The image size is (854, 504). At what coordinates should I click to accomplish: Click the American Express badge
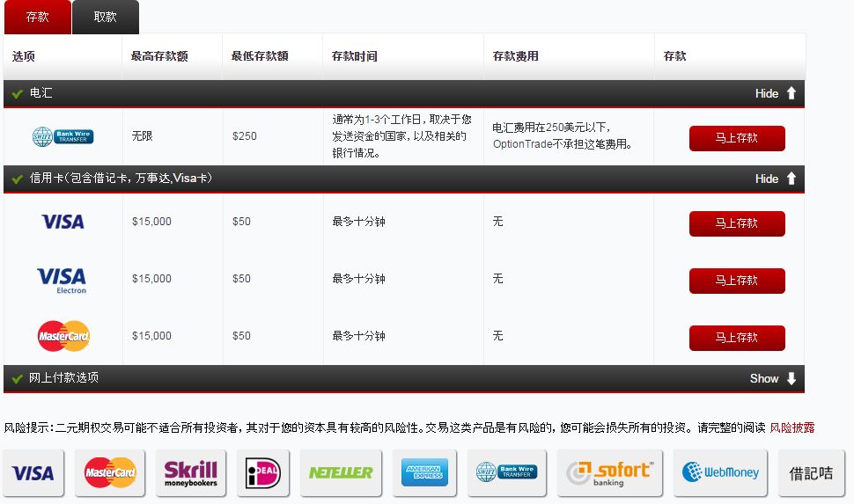point(425,473)
